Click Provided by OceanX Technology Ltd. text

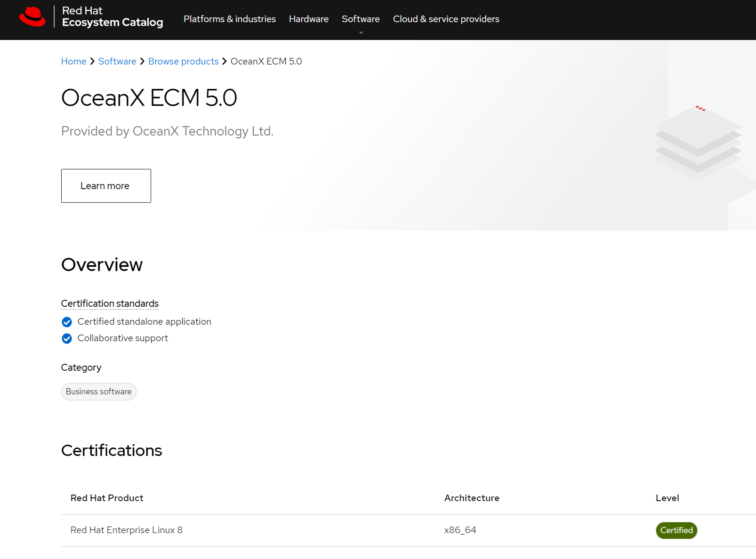[168, 131]
